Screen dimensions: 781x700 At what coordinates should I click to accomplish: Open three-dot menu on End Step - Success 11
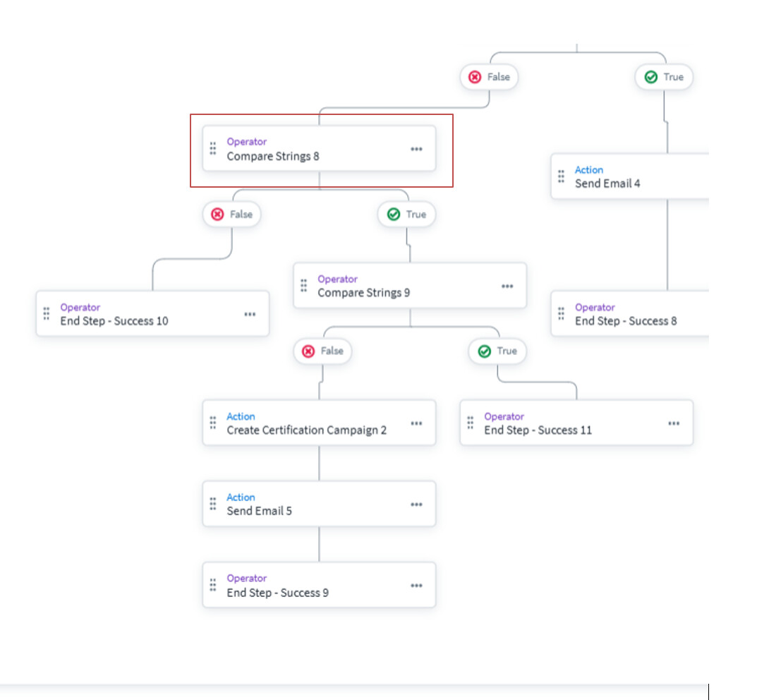(x=674, y=423)
